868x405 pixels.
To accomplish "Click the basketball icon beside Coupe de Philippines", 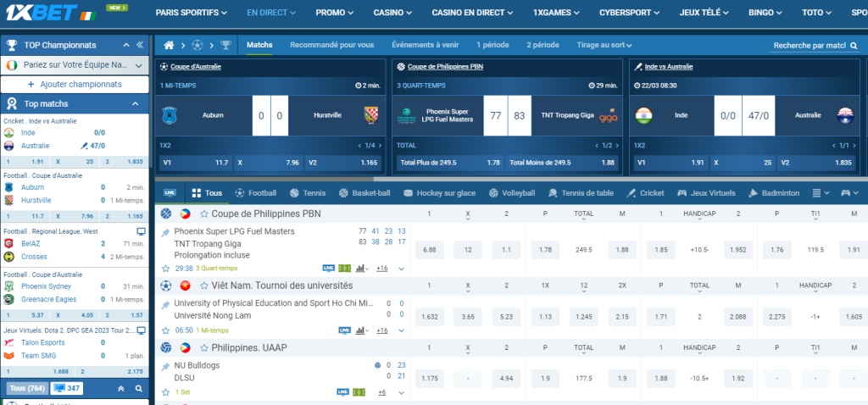I will 166,214.
